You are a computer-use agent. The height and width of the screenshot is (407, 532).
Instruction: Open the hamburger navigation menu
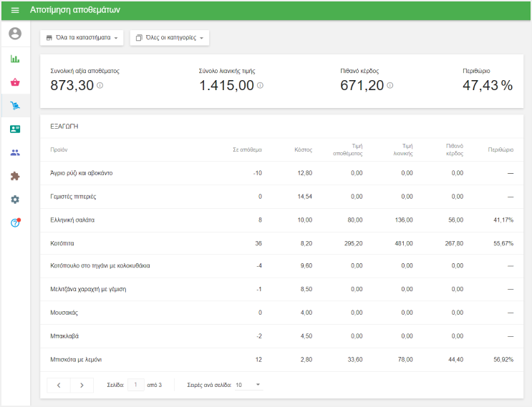pyautogui.click(x=15, y=11)
